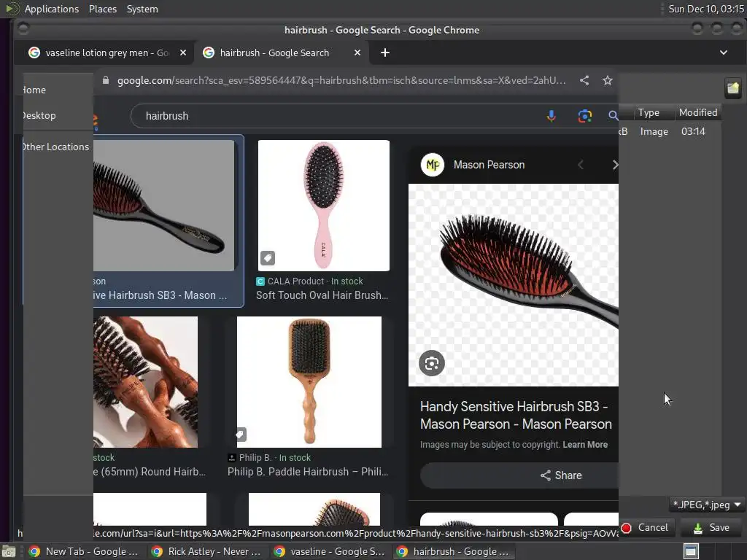Click Other Locations in file dialog sidebar
Viewport: 747px width, 560px height.
coord(55,147)
